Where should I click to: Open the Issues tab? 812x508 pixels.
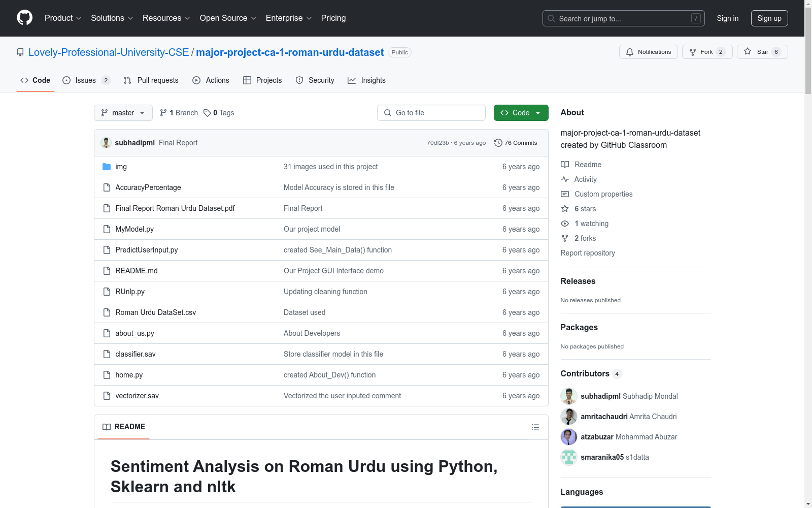click(86, 80)
